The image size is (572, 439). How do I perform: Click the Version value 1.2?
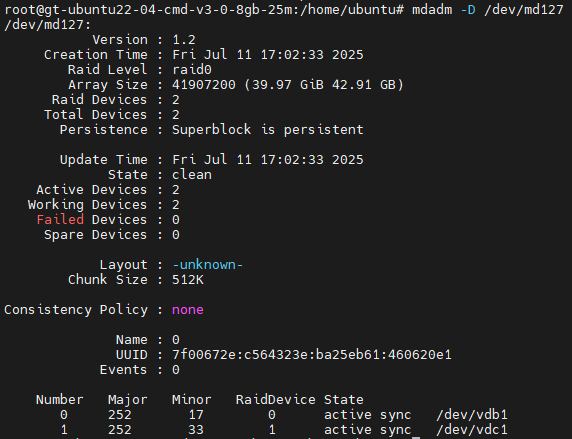pyautogui.click(x=184, y=39)
